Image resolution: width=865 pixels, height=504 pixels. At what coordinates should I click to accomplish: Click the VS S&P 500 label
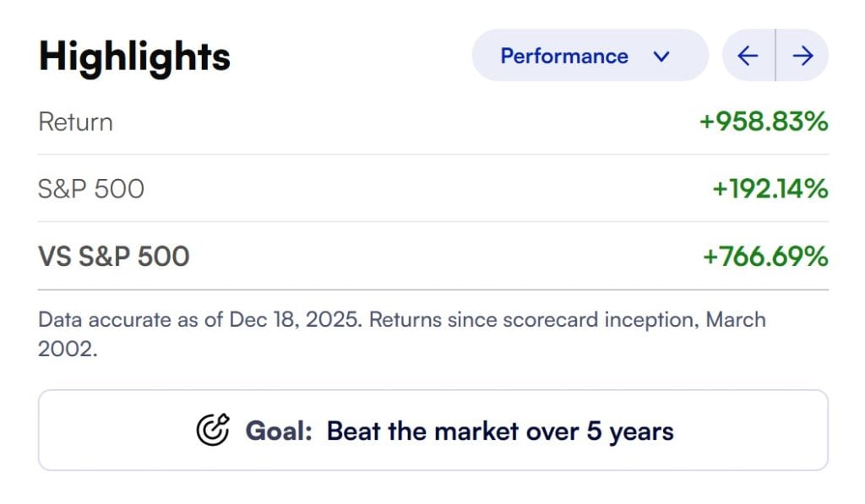[113, 256]
